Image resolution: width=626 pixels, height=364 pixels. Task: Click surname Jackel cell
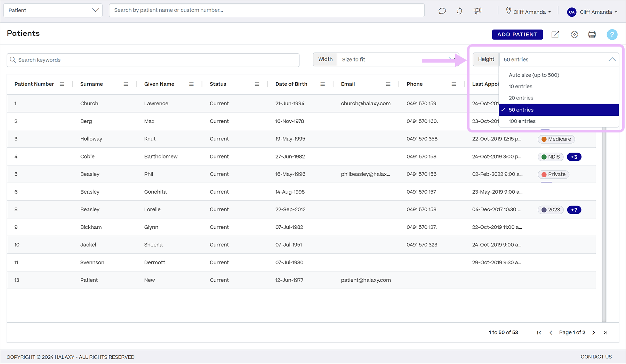click(88, 245)
